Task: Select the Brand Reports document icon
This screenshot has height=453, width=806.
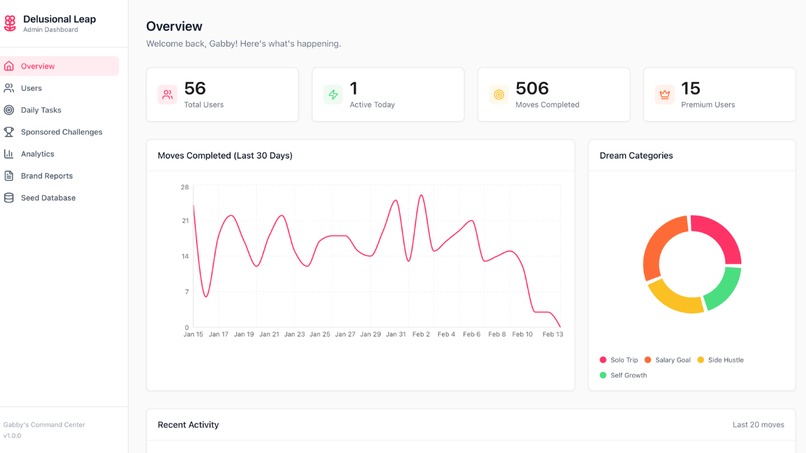Action: pyautogui.click(x=9, y=176)
